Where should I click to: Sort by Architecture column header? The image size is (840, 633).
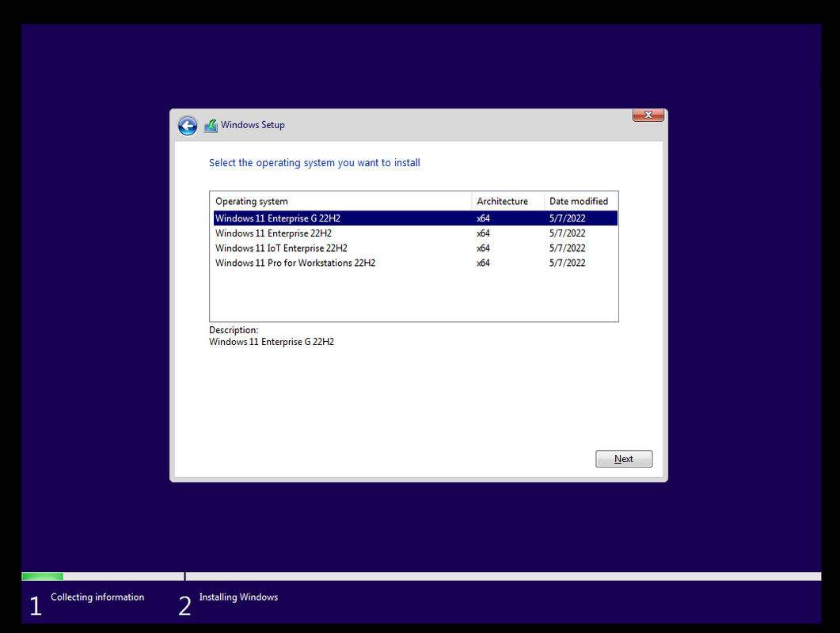(507, 201)
